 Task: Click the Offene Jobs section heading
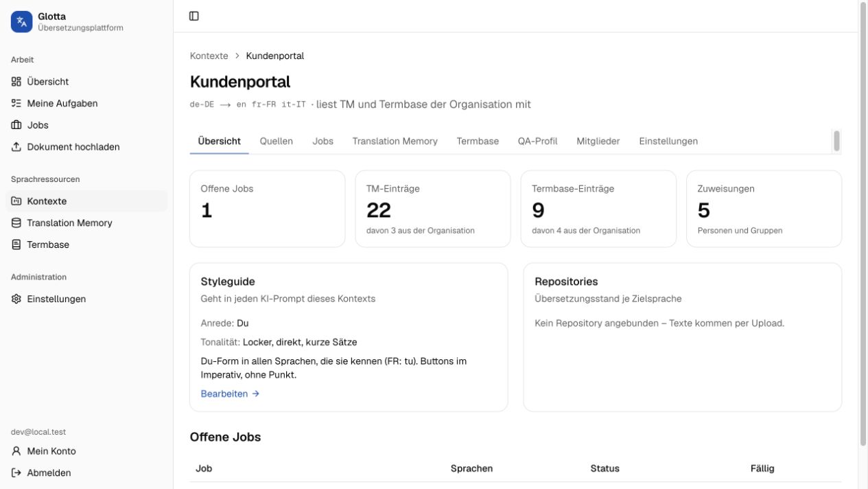pyautogui.click(x=225, y=437)
